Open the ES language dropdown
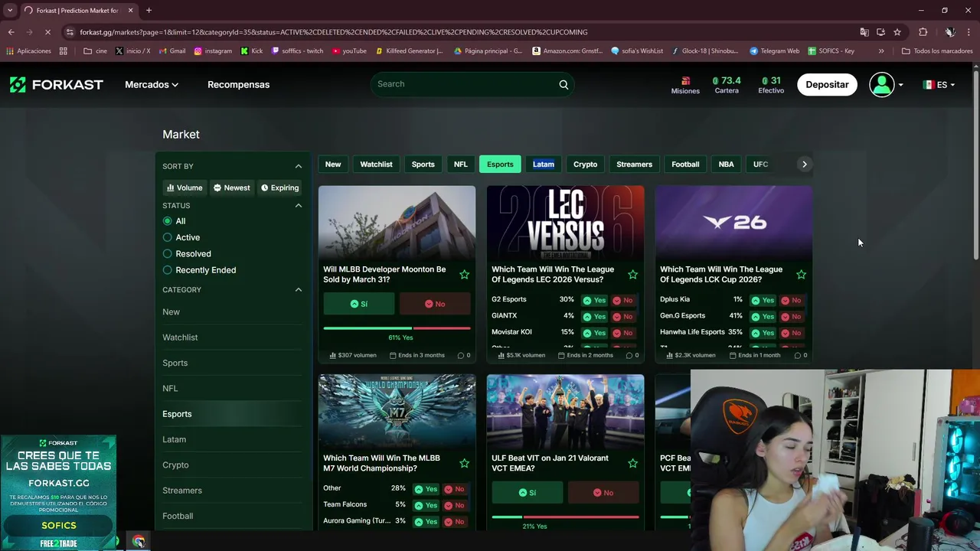 (x=939, y=84)
